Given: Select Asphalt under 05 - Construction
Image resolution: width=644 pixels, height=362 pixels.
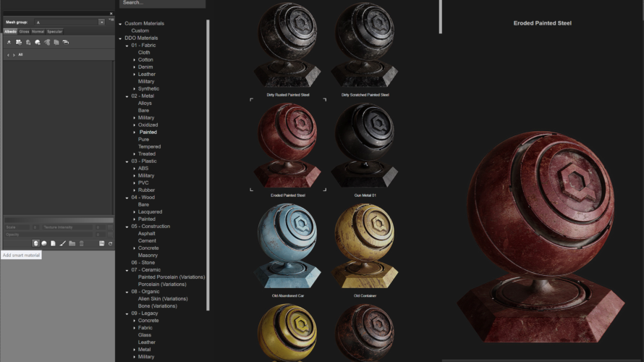Looking at the screenshot, I should click(146, 234).
